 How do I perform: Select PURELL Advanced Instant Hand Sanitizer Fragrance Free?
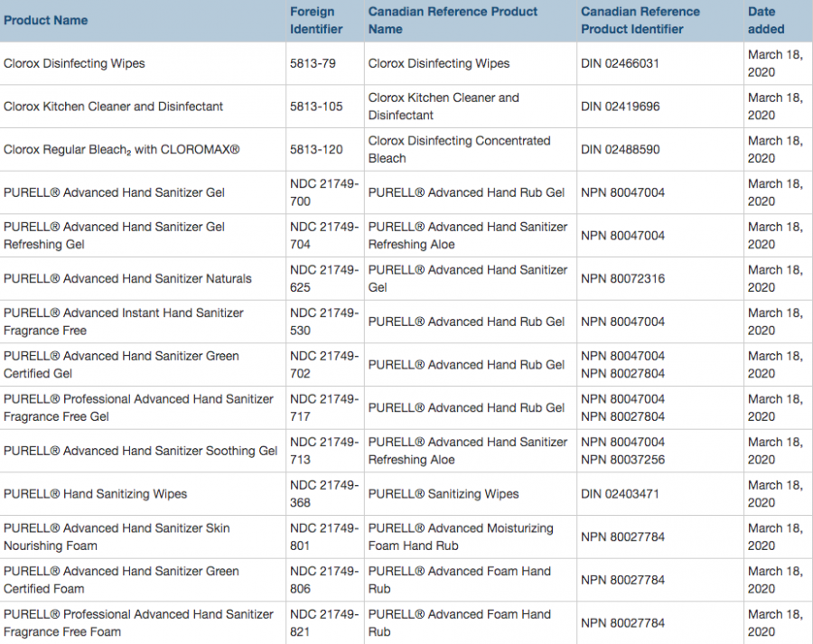[124, 322]
